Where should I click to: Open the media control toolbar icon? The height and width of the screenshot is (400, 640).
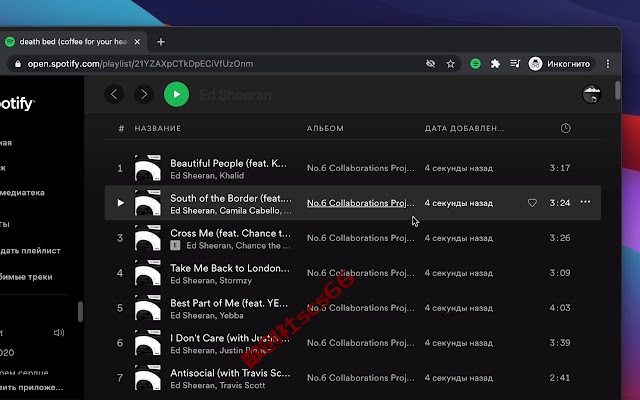point(515,64)
